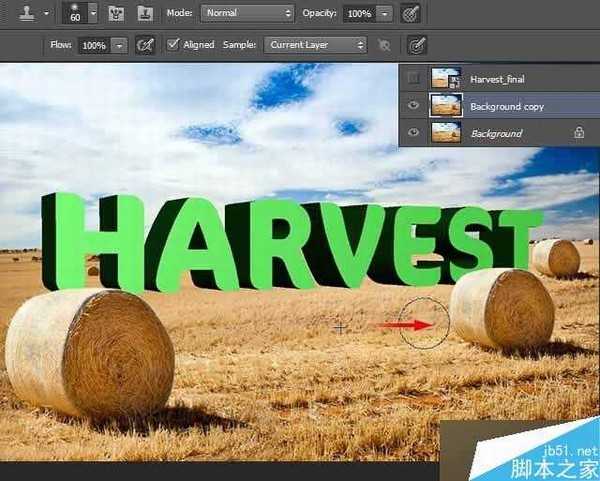
Task: Uncheck the Aligned checkbox
Action: tap(173, 45)
